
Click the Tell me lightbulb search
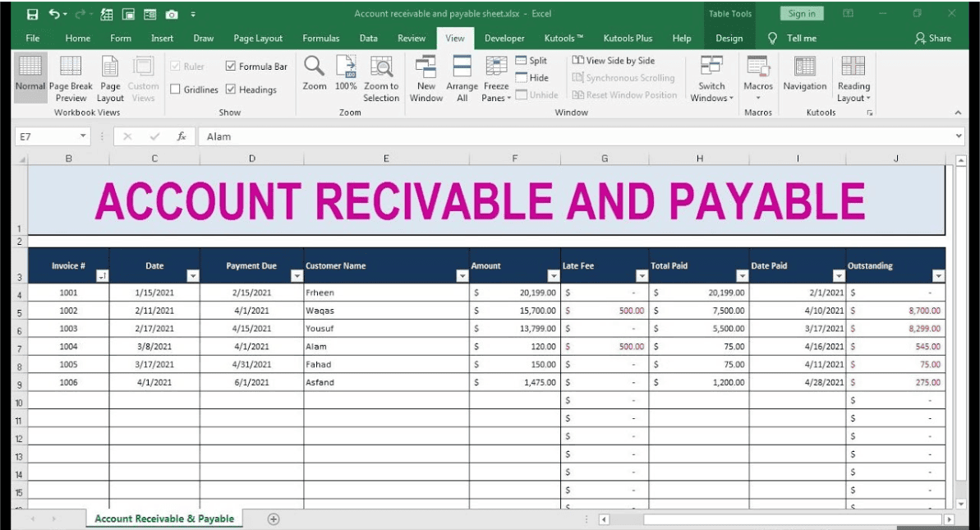(793, 38)
